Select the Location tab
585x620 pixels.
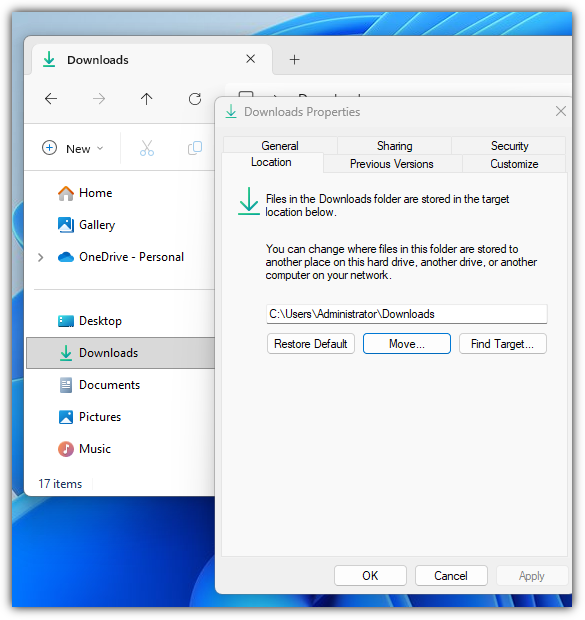pyautogui.click(x=271, y=162)
